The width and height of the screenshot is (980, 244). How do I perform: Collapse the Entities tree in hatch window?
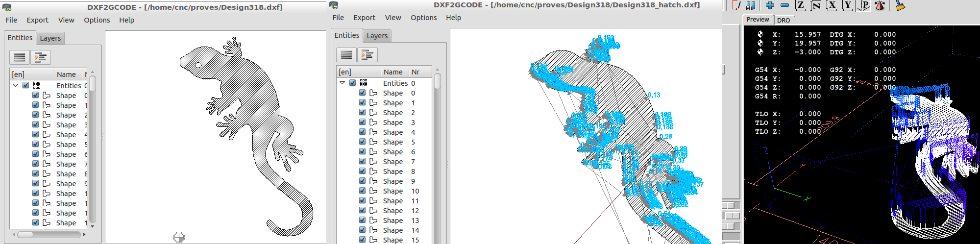pyautogui.click(x=343, y=83)
